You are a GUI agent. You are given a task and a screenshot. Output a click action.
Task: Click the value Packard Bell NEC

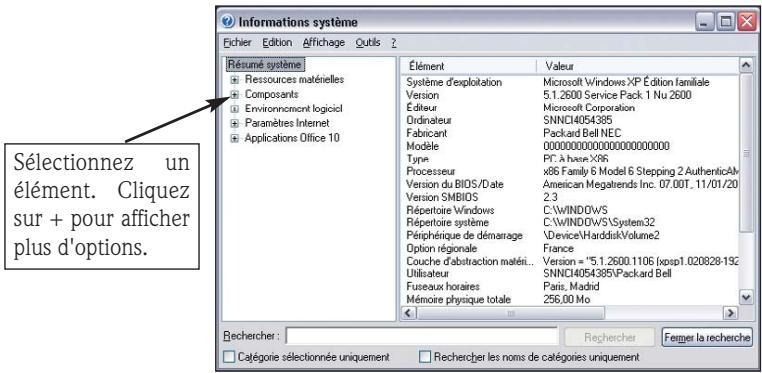click(582, 133)
